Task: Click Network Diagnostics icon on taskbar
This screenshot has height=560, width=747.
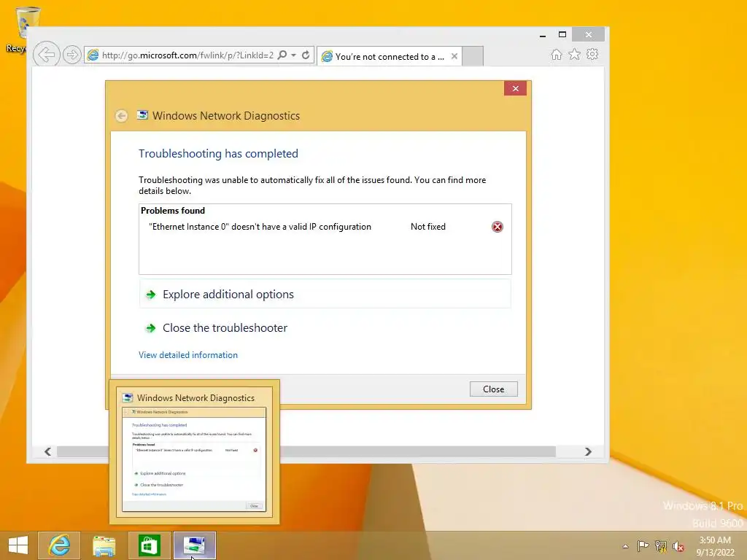Action: [194, 545]
